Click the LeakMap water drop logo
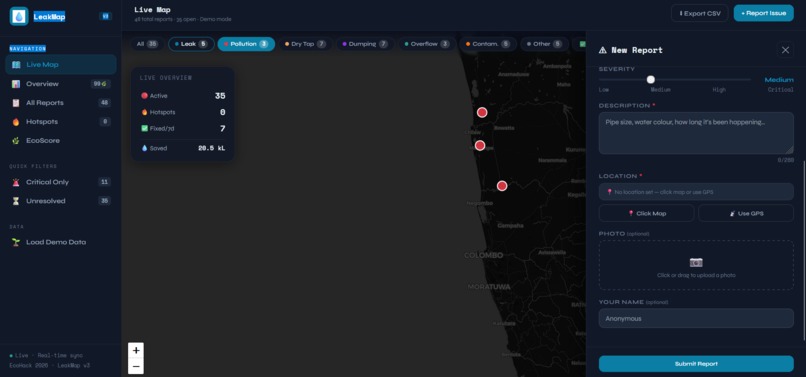 point(19,16)
